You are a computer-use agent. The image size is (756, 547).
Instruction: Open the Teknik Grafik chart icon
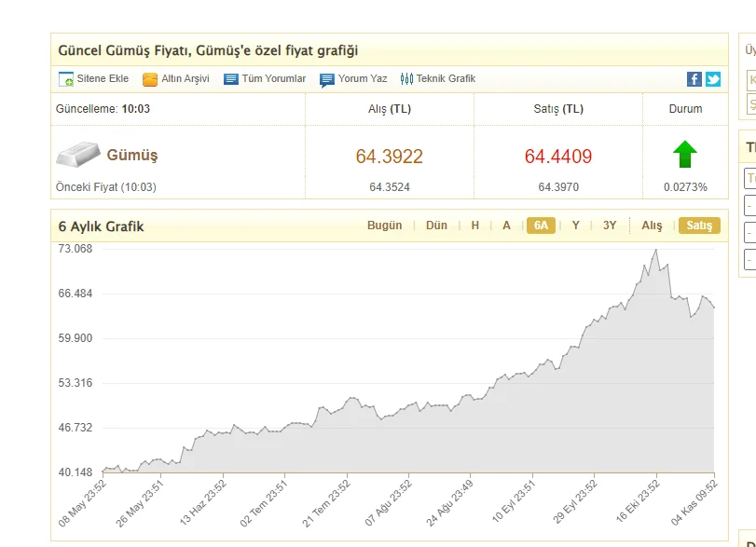click(406, 79)
